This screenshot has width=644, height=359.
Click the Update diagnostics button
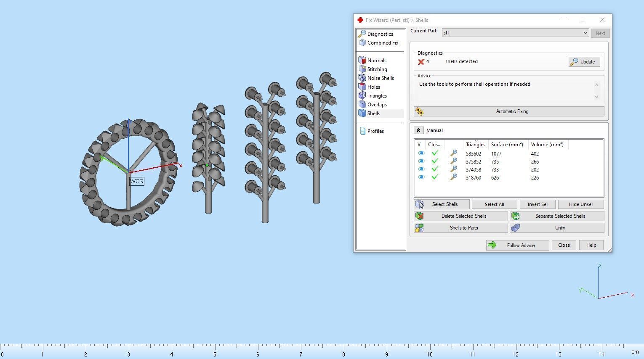[584, 62]
